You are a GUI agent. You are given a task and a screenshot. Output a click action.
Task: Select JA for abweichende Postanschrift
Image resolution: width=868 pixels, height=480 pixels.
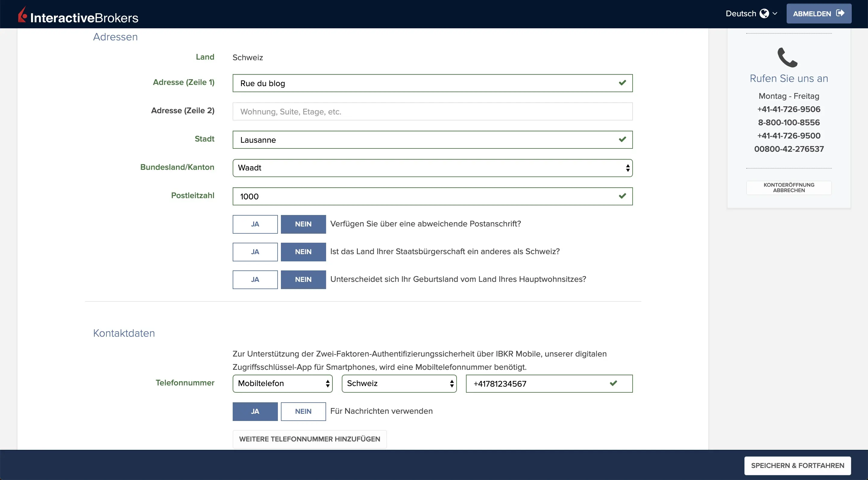point(255,224)
